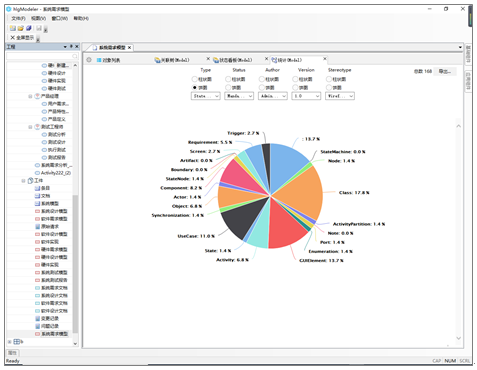The image size is (477, 370).
Task: Open the Status value dropdown
Action: click(x=239, y=96)
